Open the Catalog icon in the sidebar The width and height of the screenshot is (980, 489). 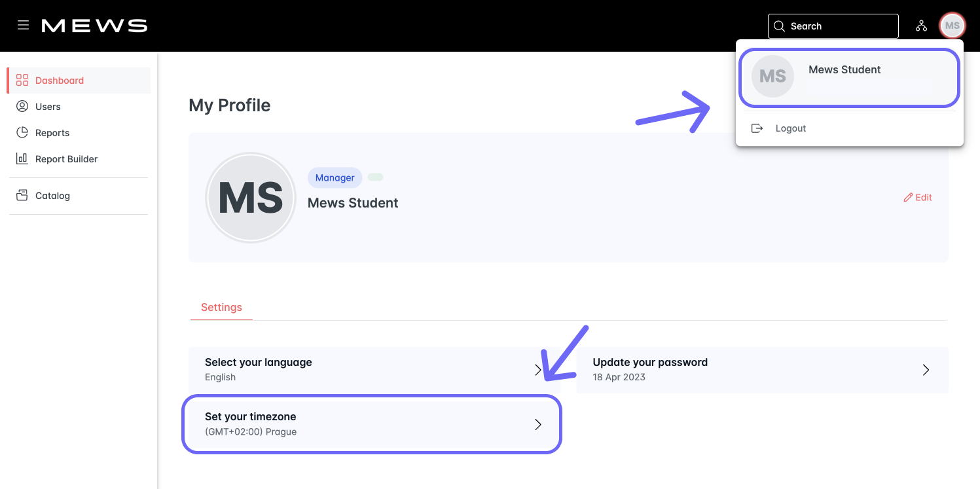22,195
